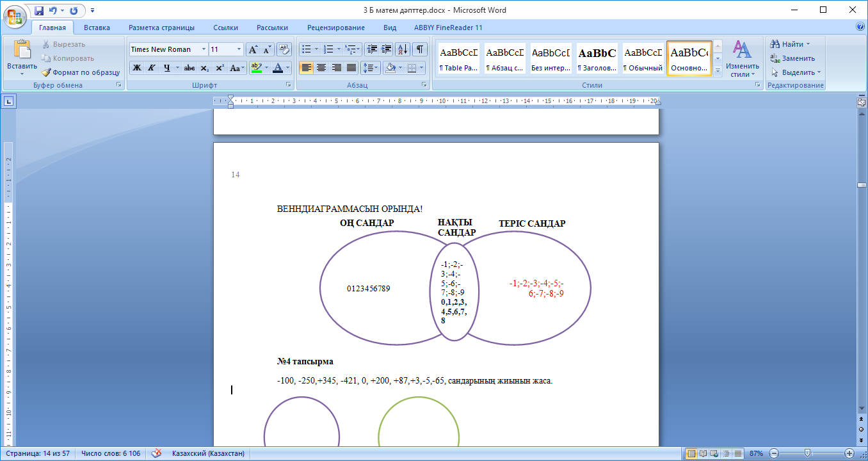Toggle italic formatting К
Image resolution: width=868 pixels, height=461 pixels.
(152, 68)
